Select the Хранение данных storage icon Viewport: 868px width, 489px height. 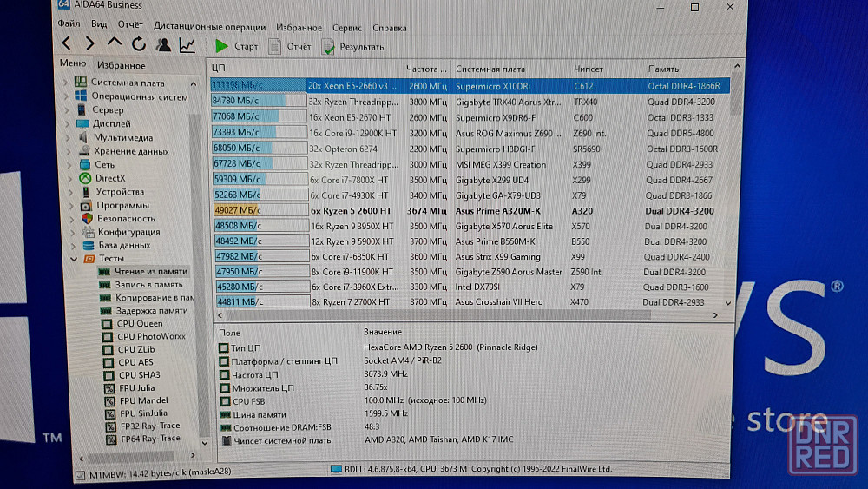click(x=84, y=150)
